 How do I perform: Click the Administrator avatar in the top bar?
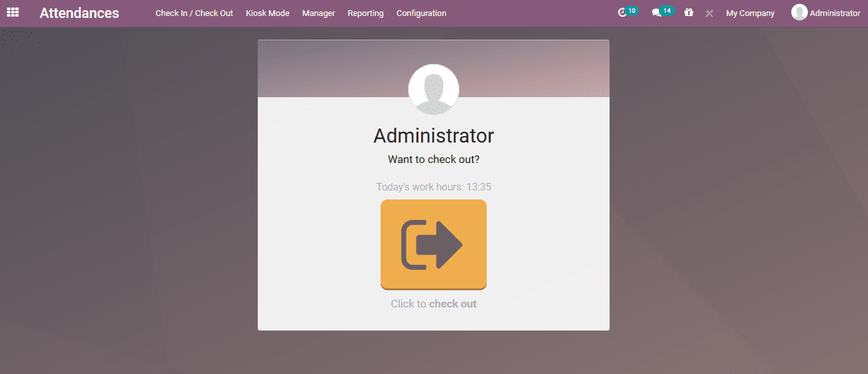[799, 12]
